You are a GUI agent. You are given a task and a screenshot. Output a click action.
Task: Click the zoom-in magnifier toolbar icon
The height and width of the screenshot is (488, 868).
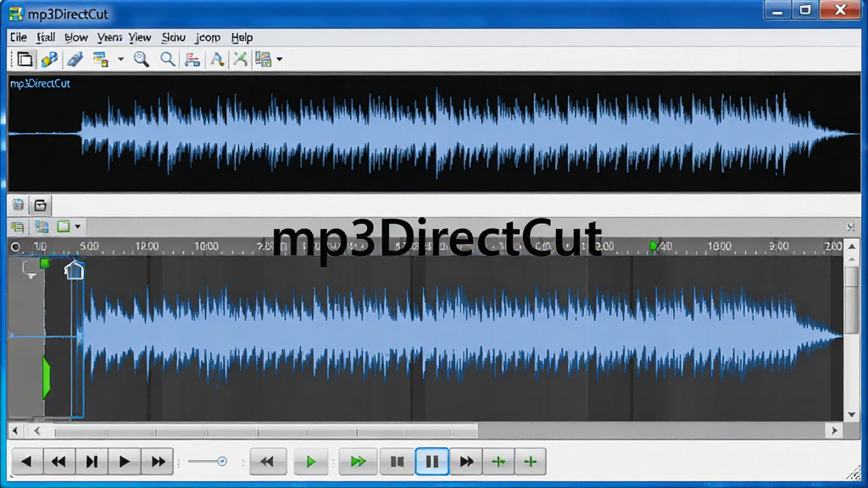click(x=142, y=59)
